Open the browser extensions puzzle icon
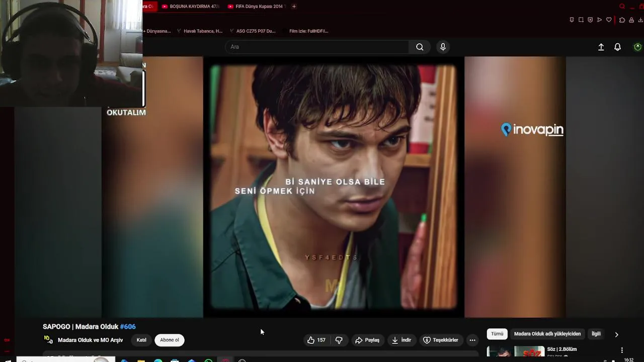 click(622, 20)
